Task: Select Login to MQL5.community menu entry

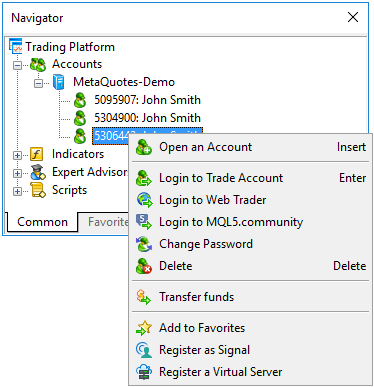Action: 250,222
